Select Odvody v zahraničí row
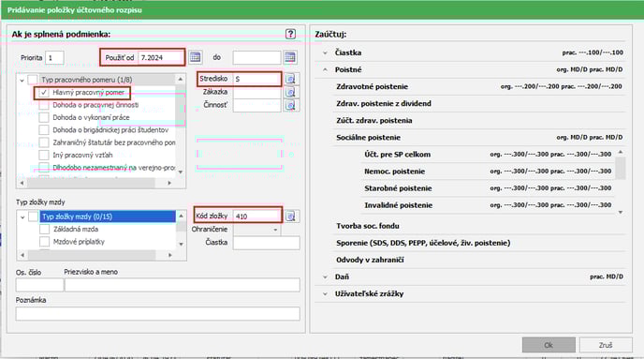 coord(478,260)
